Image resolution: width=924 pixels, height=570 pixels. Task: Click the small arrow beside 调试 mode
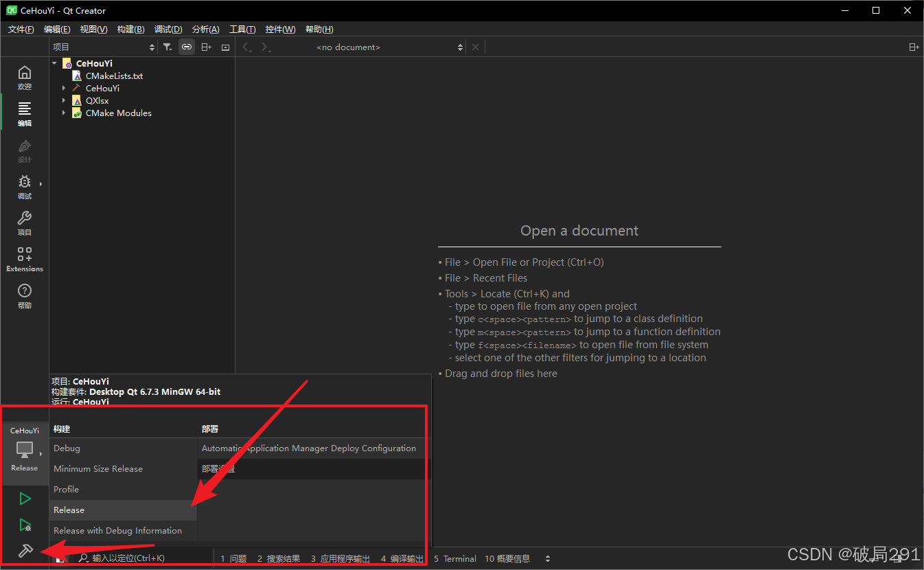pyautogui.click(x=41, y=183)
